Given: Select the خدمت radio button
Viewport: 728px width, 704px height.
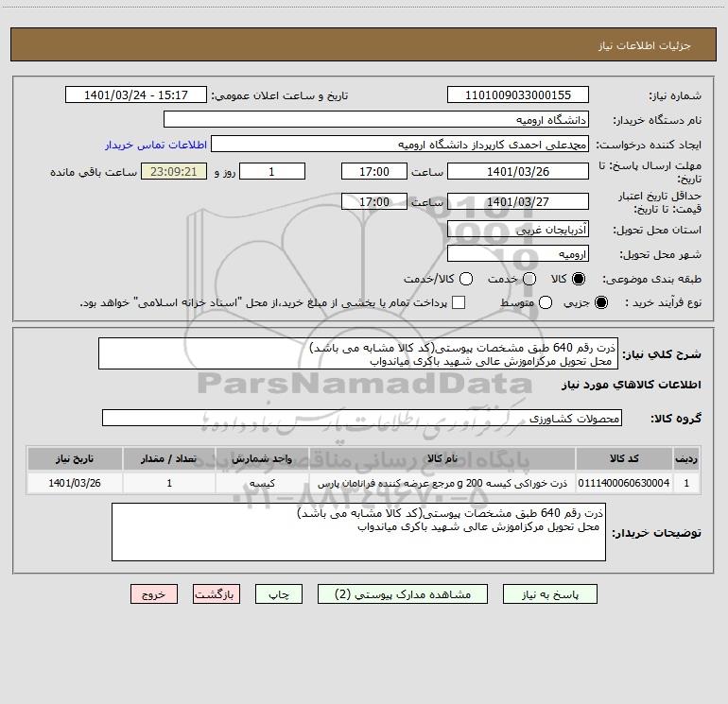Looking at the screenshot, I should pos(529,279).
